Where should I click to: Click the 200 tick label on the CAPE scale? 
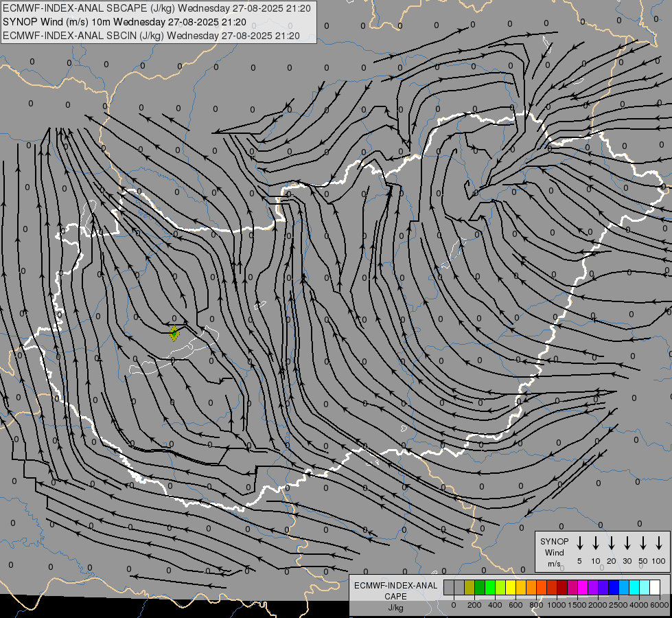point(474,605)
